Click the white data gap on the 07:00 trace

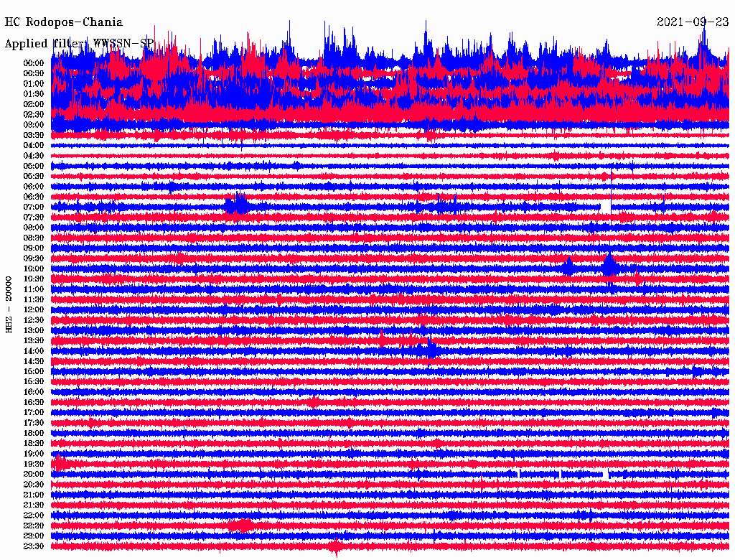click(x=605, y=207)
